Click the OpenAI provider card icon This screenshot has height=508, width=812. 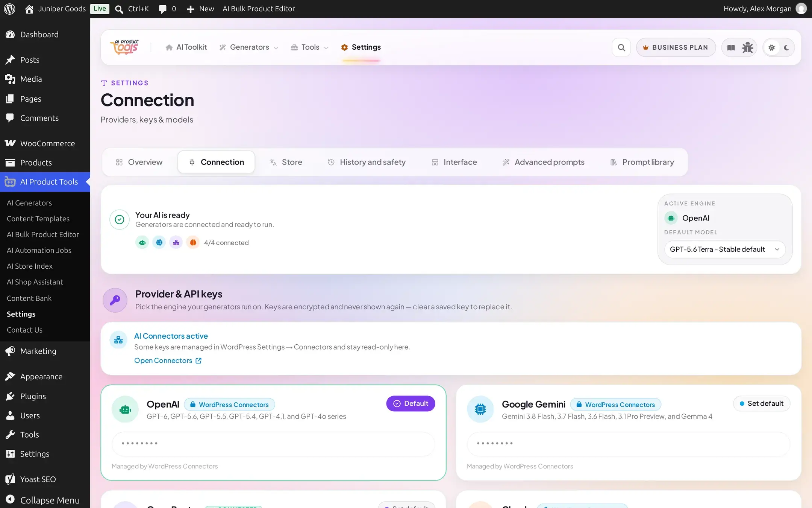[x=125, y=409]
